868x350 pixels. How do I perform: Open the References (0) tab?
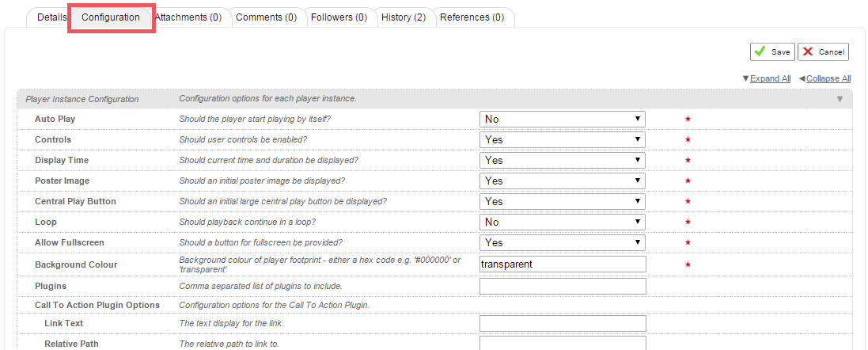point(472,17)
